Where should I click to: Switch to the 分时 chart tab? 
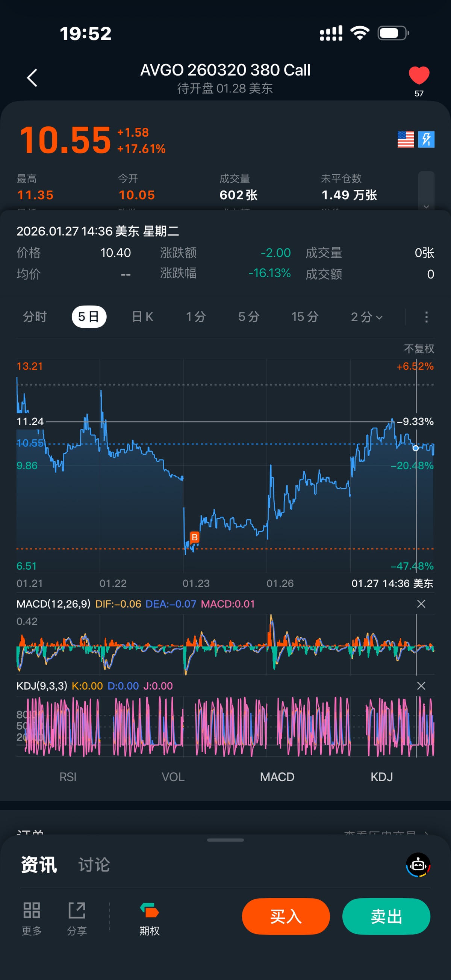(x=35, y=316)
